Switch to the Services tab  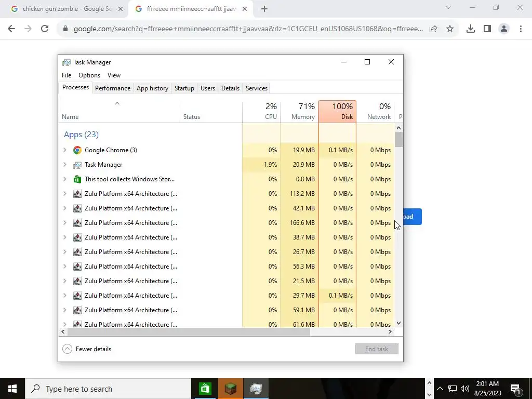257,88
